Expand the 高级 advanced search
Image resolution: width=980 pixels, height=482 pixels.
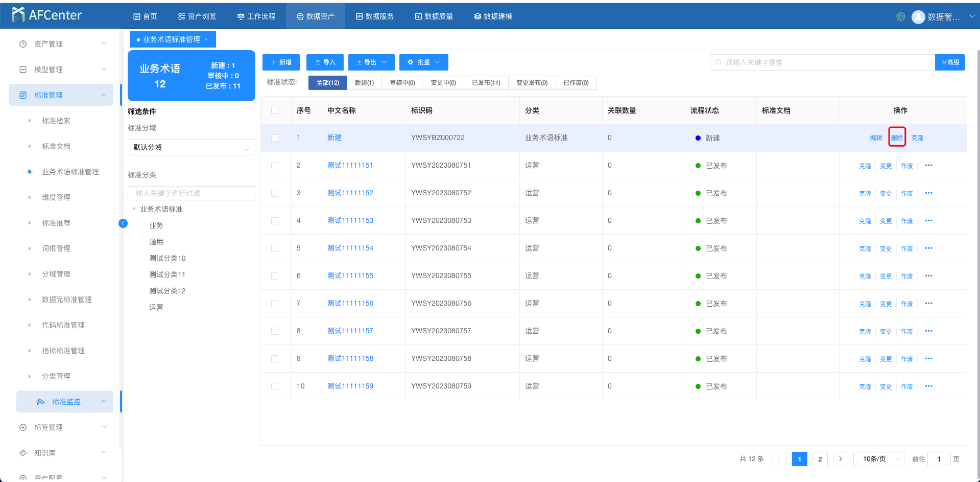tap(950, 62)
